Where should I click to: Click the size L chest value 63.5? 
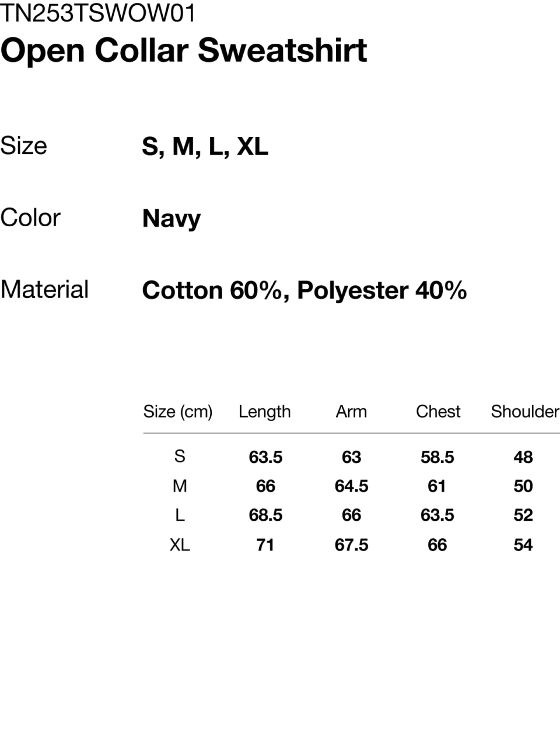coord(437,515)
